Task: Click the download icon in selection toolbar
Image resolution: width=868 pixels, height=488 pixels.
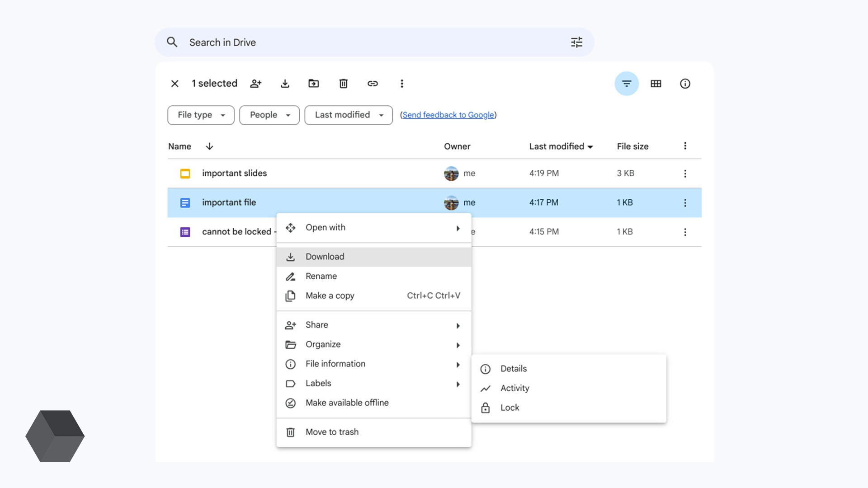Action: pyautogui.click(x=285, y=84)
